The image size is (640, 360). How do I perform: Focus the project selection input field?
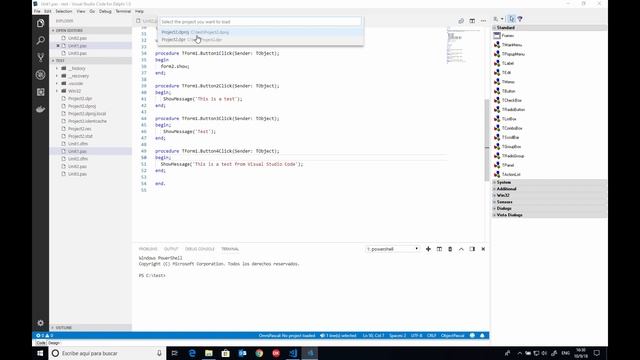pos(260,22)
